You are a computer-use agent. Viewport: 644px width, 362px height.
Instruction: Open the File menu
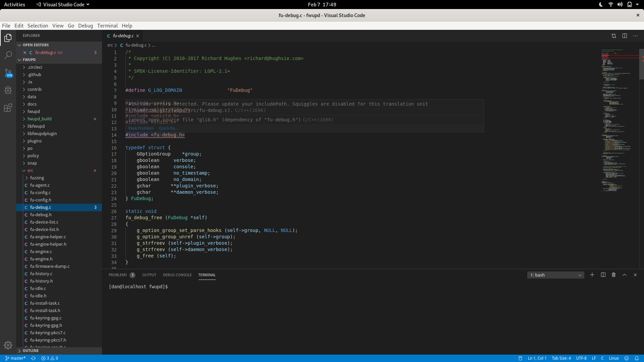6,26
